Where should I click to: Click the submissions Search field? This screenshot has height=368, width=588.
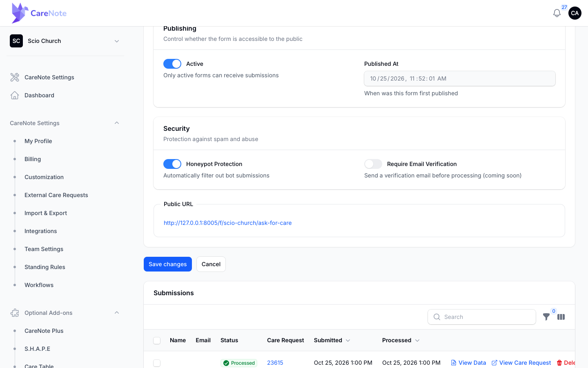482,317
